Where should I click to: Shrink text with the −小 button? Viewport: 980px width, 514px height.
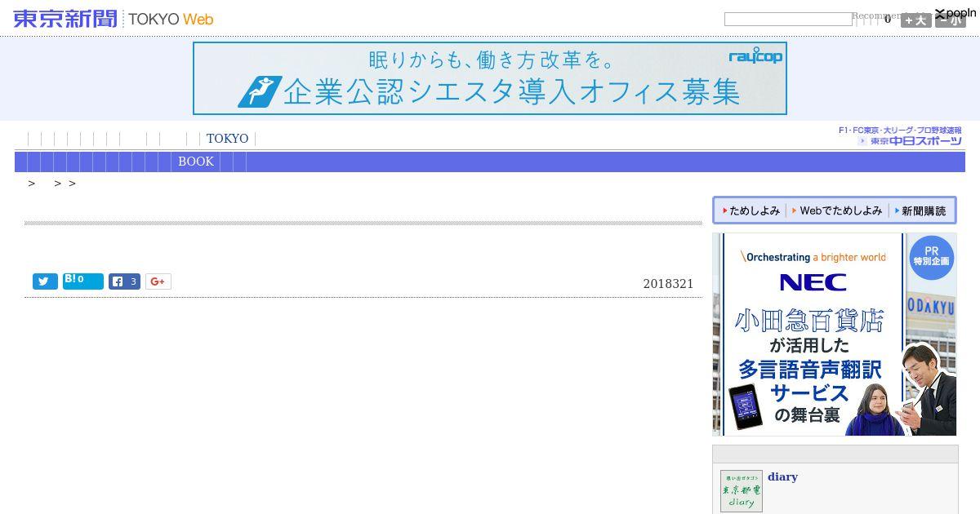tap(950, 20)
